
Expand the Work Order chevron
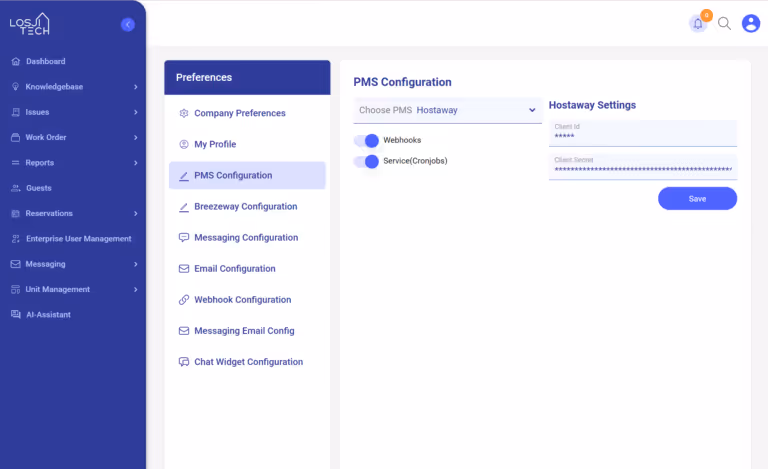pos(136,138)
